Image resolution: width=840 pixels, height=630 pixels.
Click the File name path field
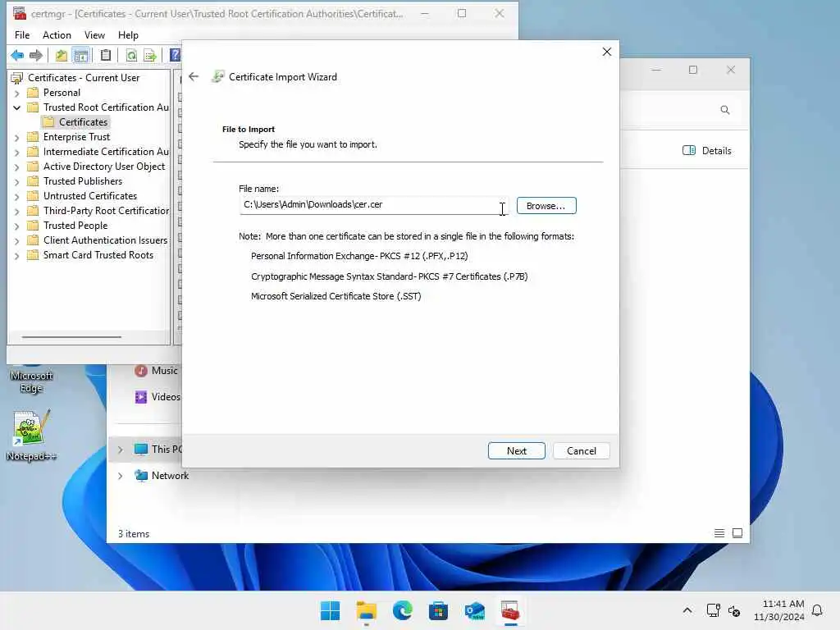point(374,204)
